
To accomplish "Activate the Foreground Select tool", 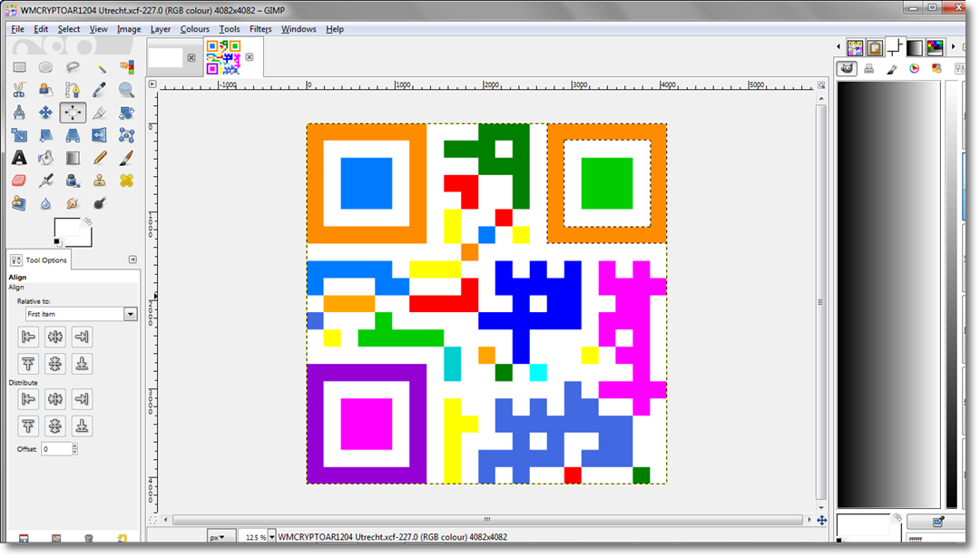I will click(45, 90).
